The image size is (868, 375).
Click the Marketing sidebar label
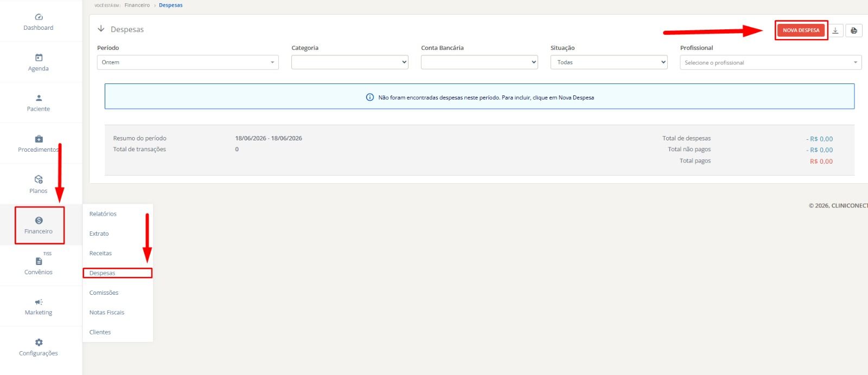click(x=39, y=313)
